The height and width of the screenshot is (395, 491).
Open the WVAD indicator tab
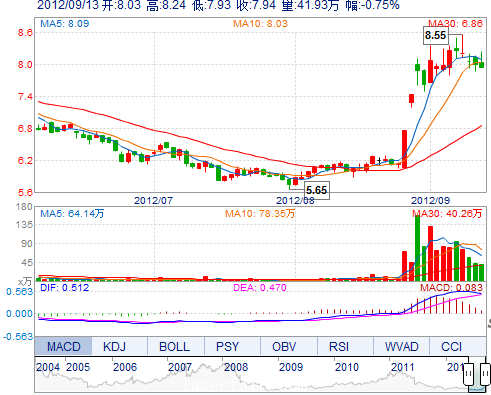pyautogui.click(x=402, y=346)
